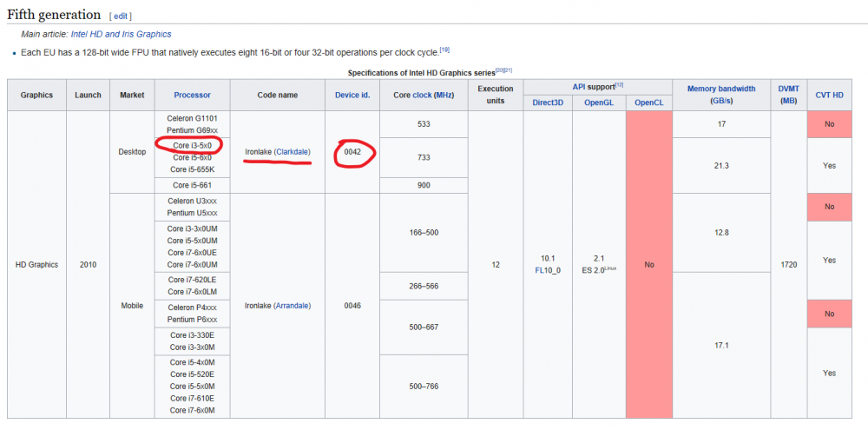Open the OpenGL header link
Screen dimensions: 868x430
[x=599, y=103]
